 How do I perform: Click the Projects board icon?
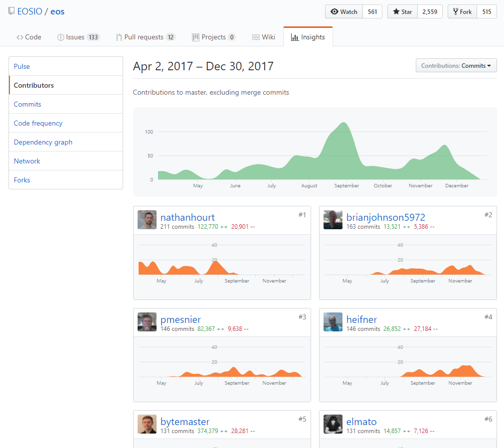pos(195,37)
